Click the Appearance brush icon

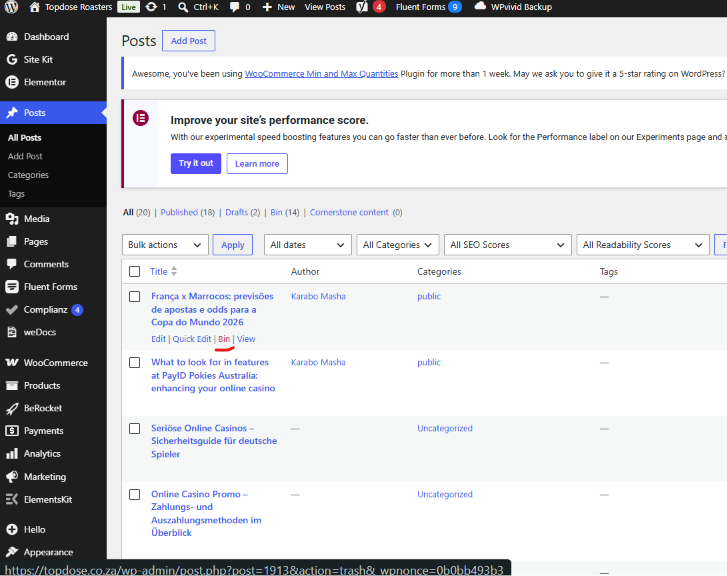click(x=12, y=552)
